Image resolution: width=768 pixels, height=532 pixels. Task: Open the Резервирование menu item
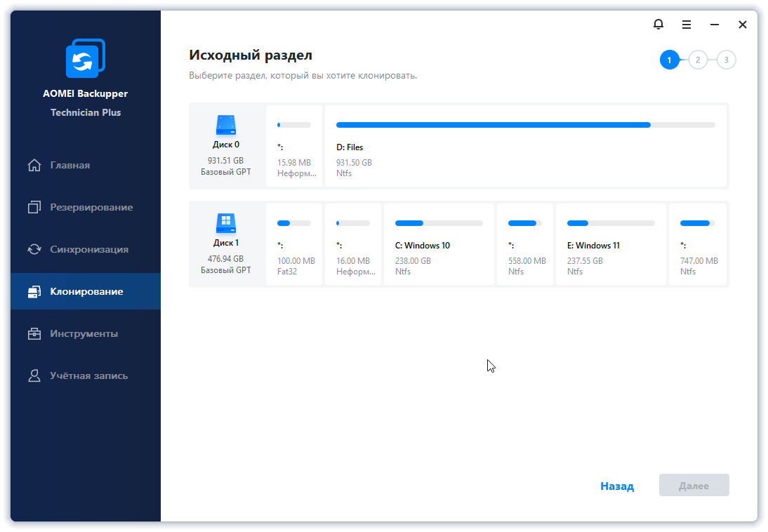[91, 208]
